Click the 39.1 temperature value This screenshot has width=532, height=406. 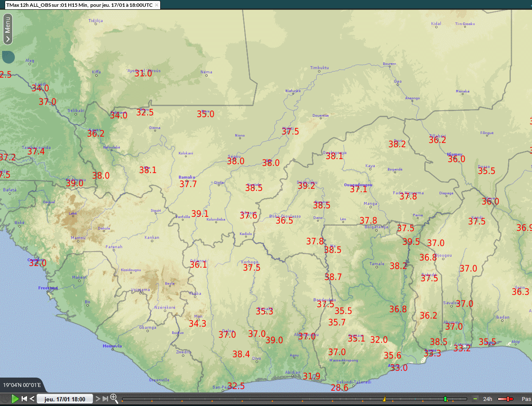200,214
